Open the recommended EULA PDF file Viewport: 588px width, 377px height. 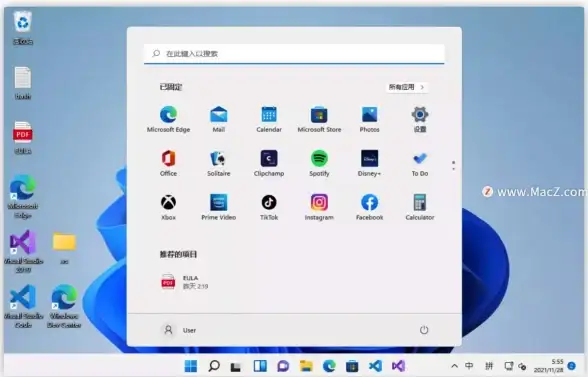coord(184,282)
